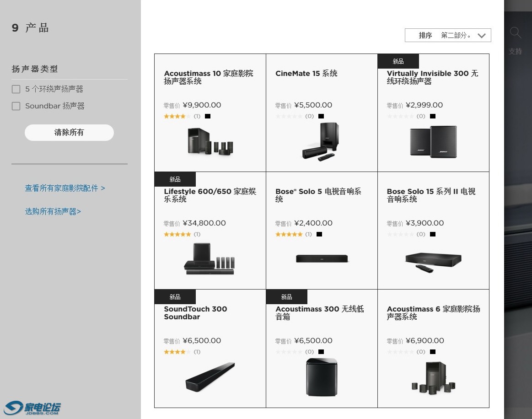
Task: Click the ¥2,400.00 price text
Action: pos(313,223)
